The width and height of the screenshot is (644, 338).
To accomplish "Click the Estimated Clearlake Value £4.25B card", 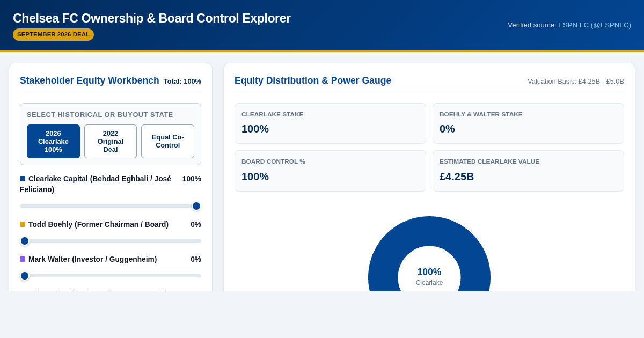I will click(x=528, y=171).
